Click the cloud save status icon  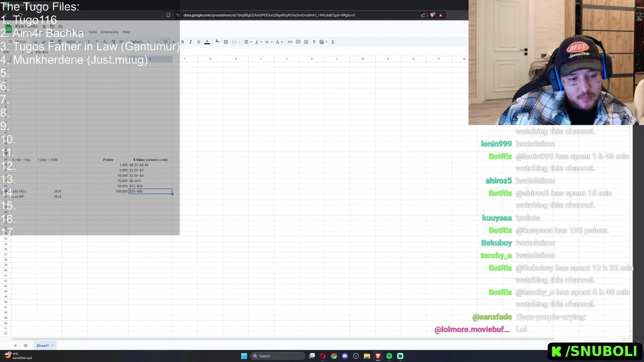click(x=60, y=26)
